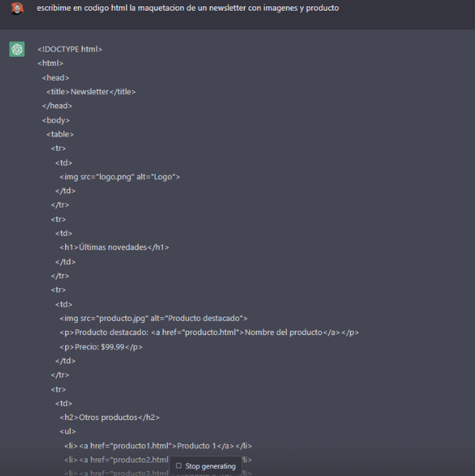475x476 pixels.
Task: Click the opening head tag line
Action: tap(55, 78)
